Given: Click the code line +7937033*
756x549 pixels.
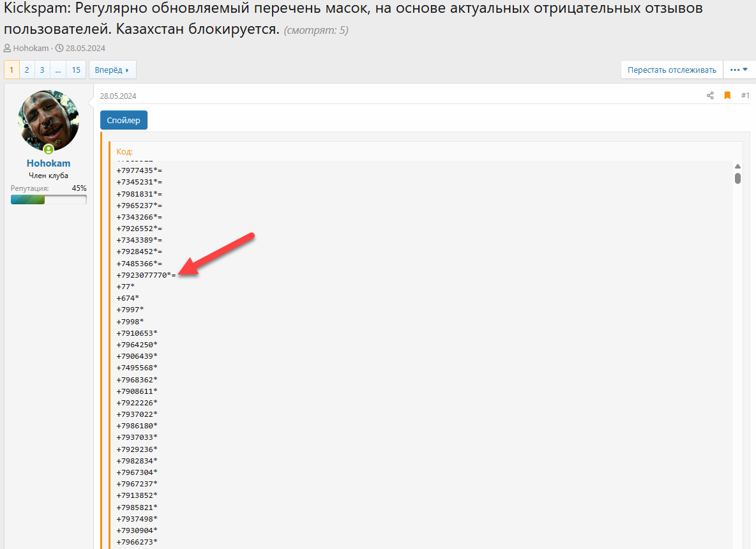Looking at the screenshot, I should (x=137, y=438).
